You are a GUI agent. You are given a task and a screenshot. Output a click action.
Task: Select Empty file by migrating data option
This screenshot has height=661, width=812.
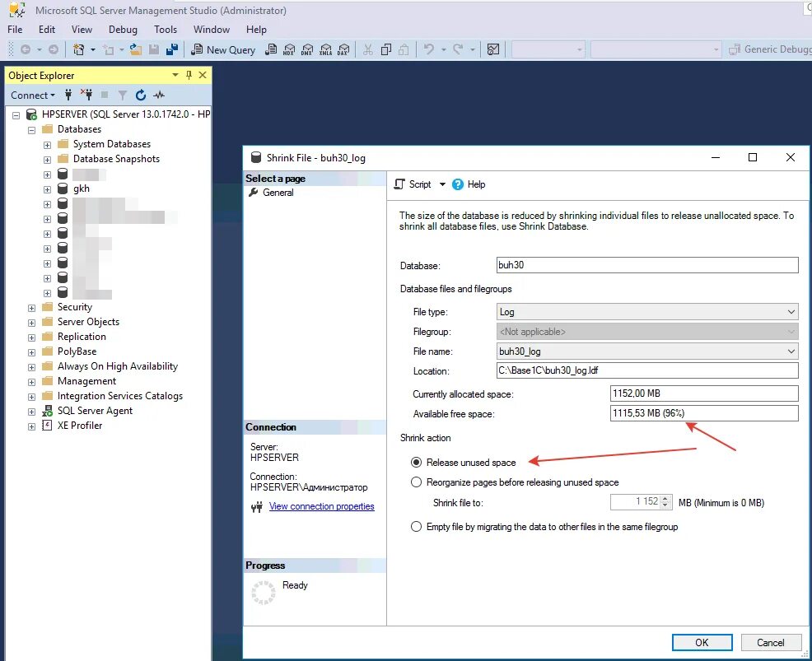point(416,527)
